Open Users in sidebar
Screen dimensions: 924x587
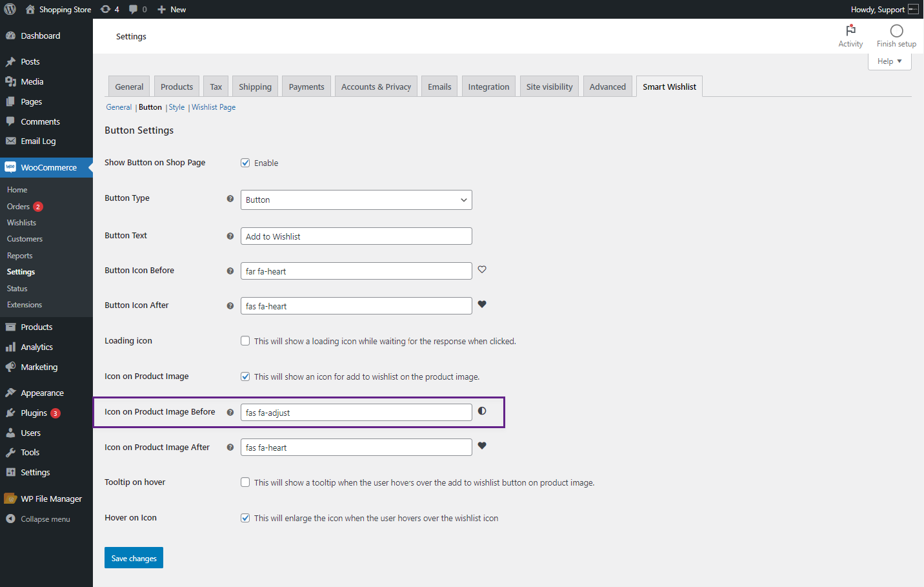click(x=46, y=433)
